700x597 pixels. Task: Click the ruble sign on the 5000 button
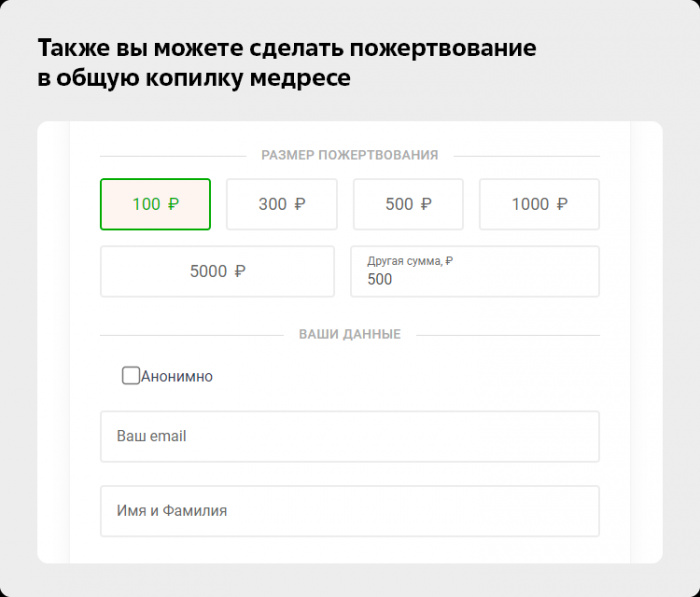tap(240, 271)
